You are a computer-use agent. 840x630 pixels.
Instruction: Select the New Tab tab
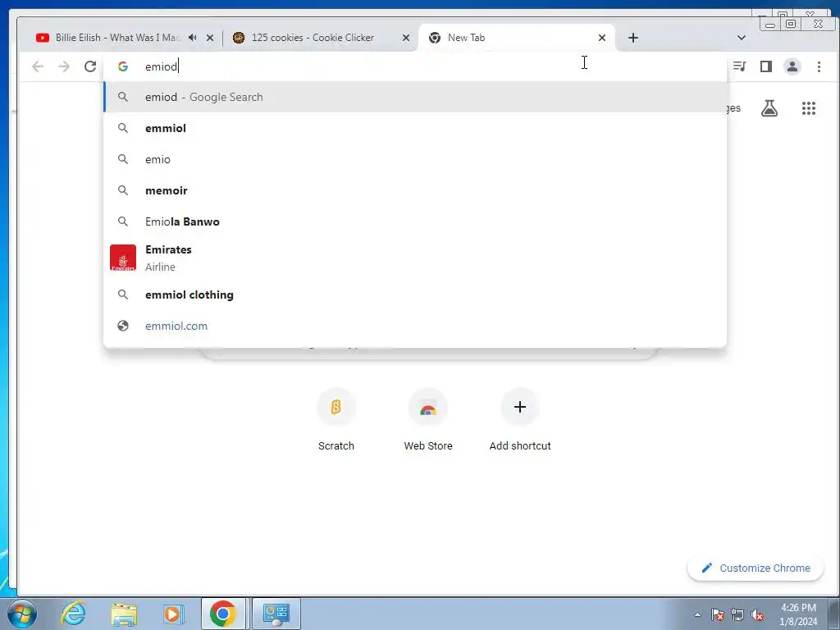point(517,38)
